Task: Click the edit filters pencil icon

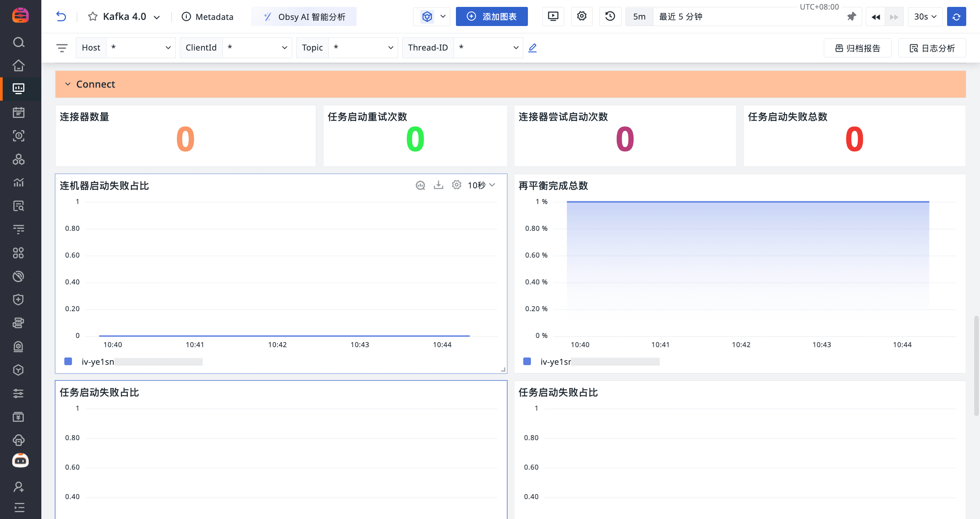Action: (532, 48)
